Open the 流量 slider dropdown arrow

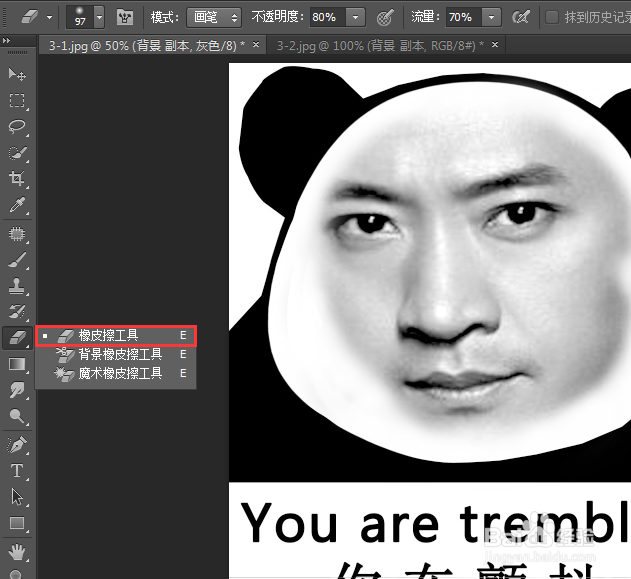tap(491, 17)
